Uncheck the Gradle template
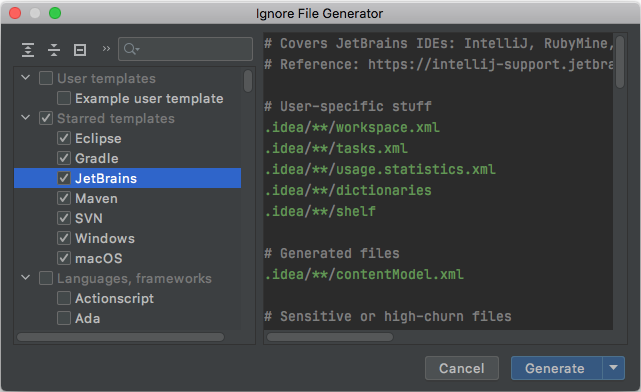641x392 pixels. point(64,158)
